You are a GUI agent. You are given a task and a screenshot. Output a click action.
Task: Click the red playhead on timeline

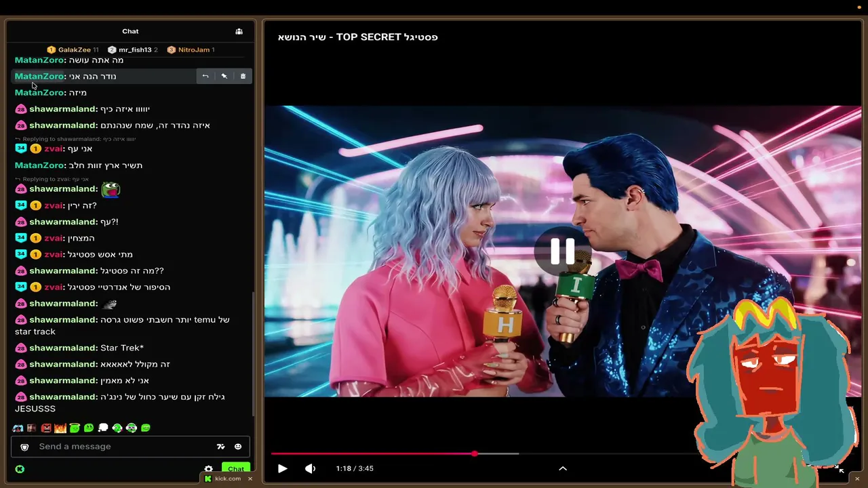475,453
